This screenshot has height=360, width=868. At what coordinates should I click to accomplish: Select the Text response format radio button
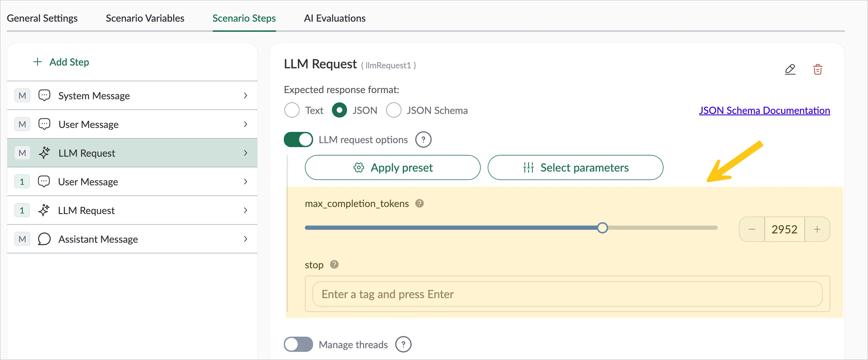pyautogui.click(x=292, y=110)
